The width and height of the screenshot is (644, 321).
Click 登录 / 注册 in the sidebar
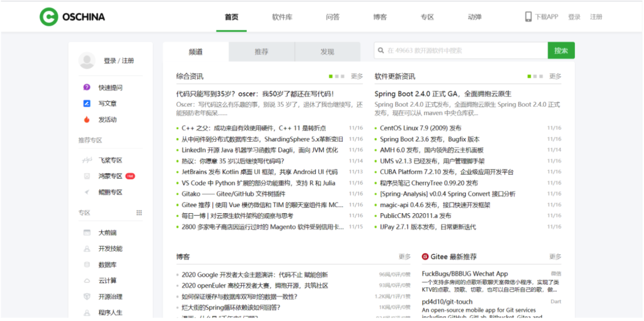point(119,61)
